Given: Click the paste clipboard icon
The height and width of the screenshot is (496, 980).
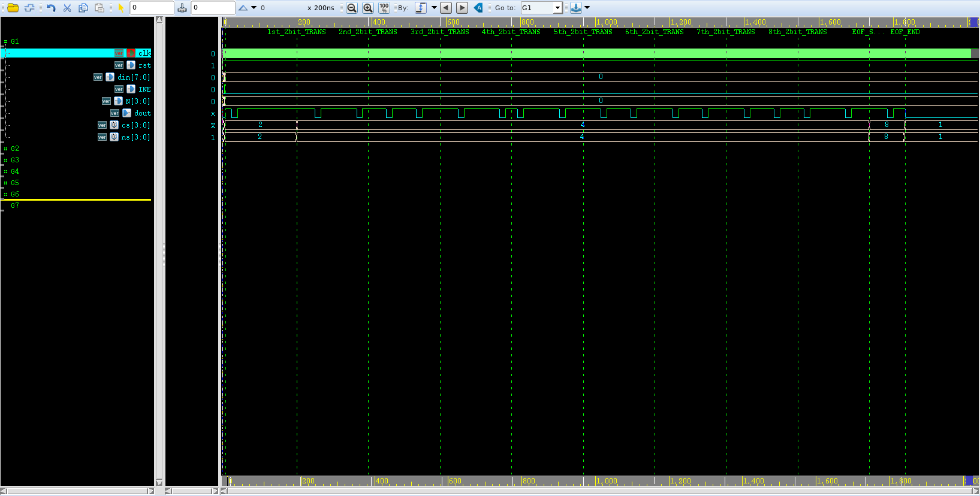Looking at the screenshot, I should [x=99, y=8].
